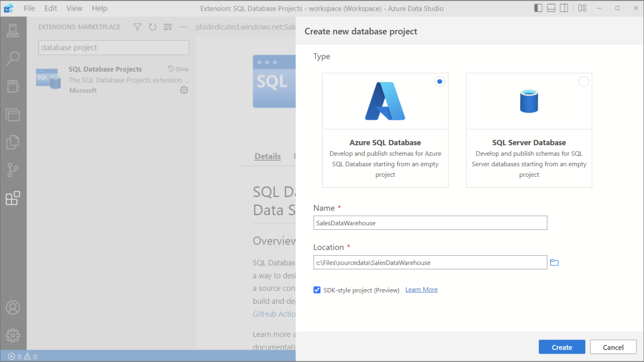Open the Source Control view
This screenshot has width=644, height=362.
click(x=13, y=170)
